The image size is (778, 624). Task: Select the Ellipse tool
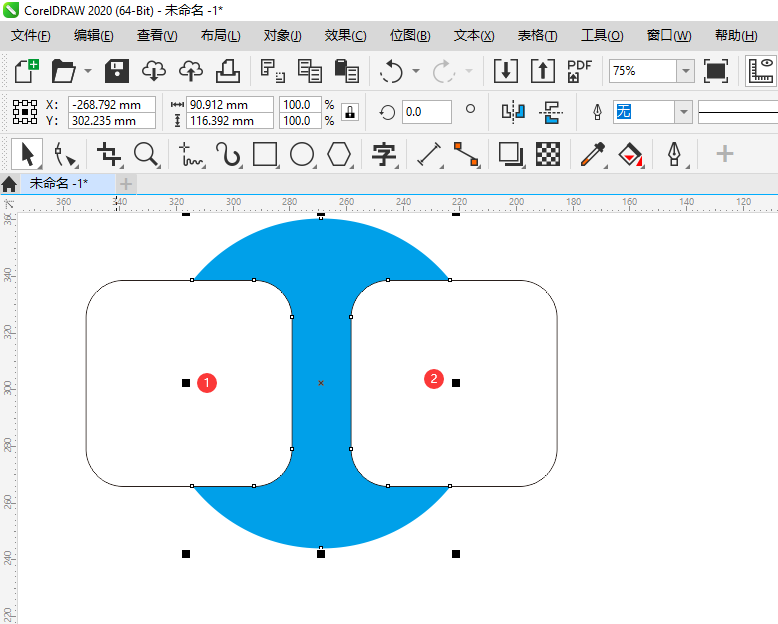302,154
